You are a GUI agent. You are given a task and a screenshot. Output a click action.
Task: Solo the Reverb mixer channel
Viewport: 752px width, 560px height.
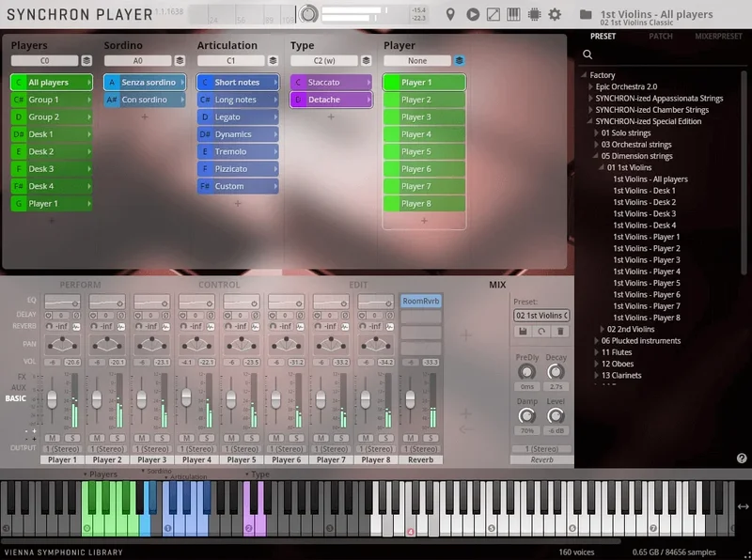(x=431, y=438)
